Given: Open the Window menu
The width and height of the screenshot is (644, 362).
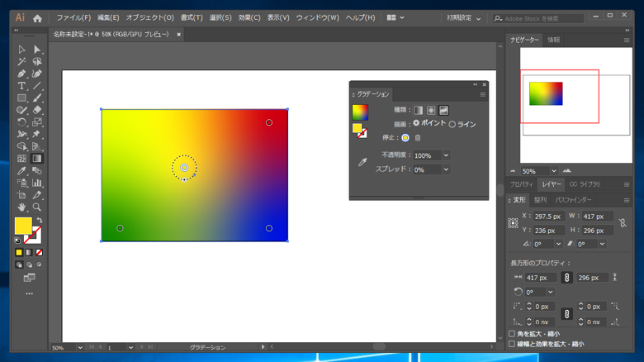Looking at the screenshot, I should pyautogui.click(x=318, y=17).
